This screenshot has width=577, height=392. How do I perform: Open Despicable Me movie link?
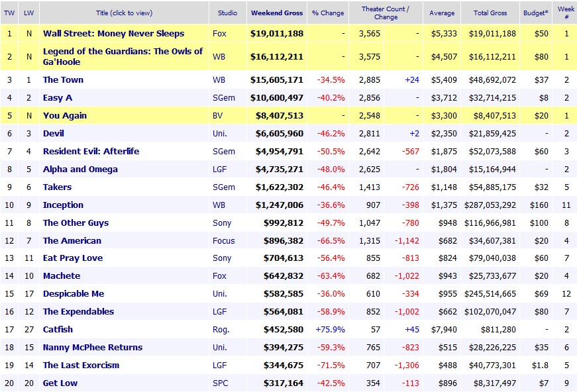74,294
